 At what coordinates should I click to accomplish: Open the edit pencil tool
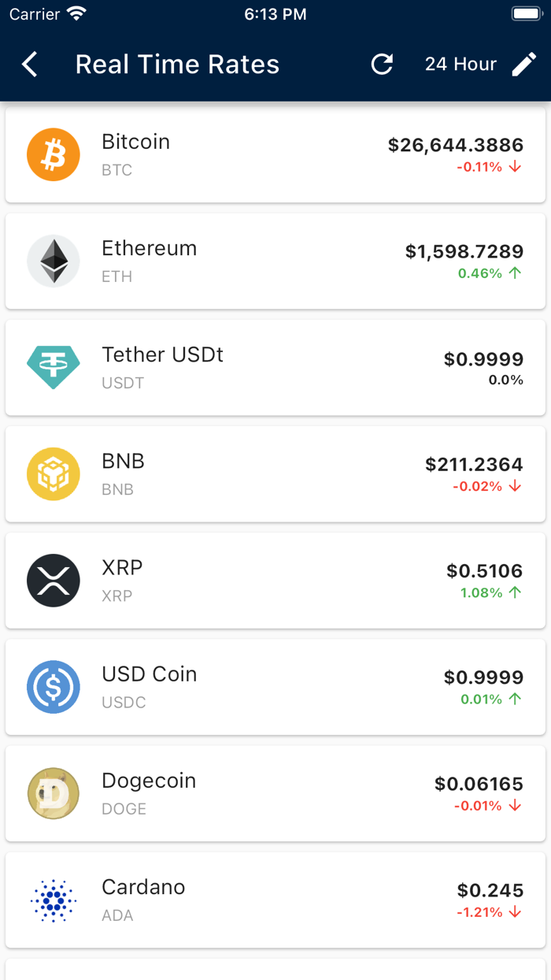[524, 64]
